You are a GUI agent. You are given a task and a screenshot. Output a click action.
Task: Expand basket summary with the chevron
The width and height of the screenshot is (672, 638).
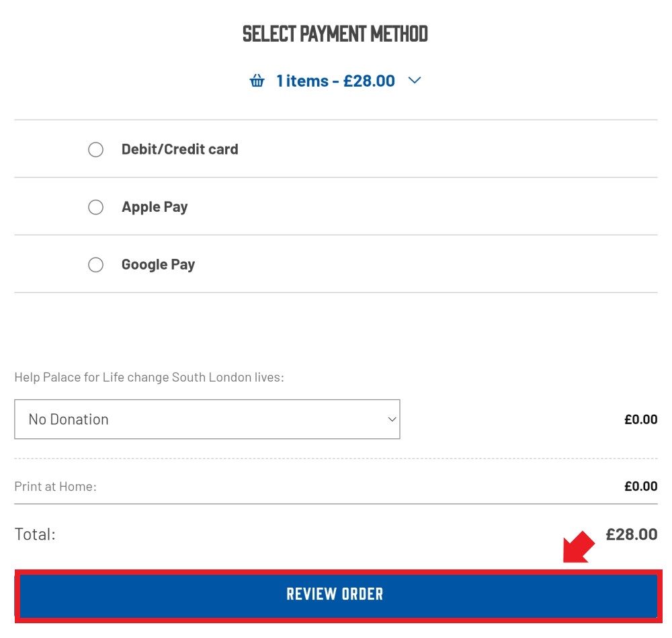(x=415, y=81)
